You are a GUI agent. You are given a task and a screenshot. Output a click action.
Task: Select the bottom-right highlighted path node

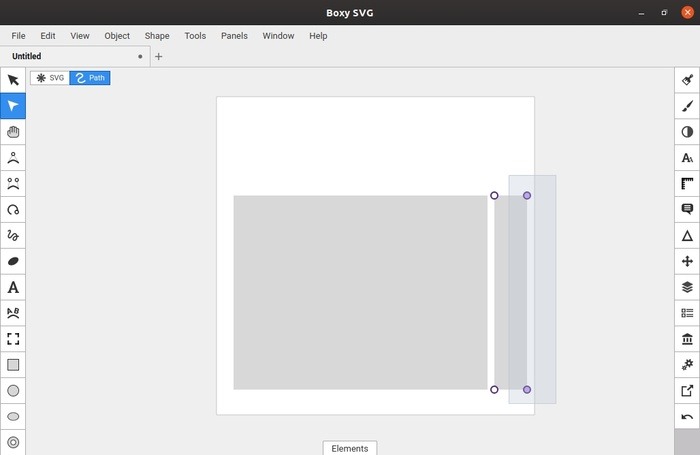click(x=527, y=389)
